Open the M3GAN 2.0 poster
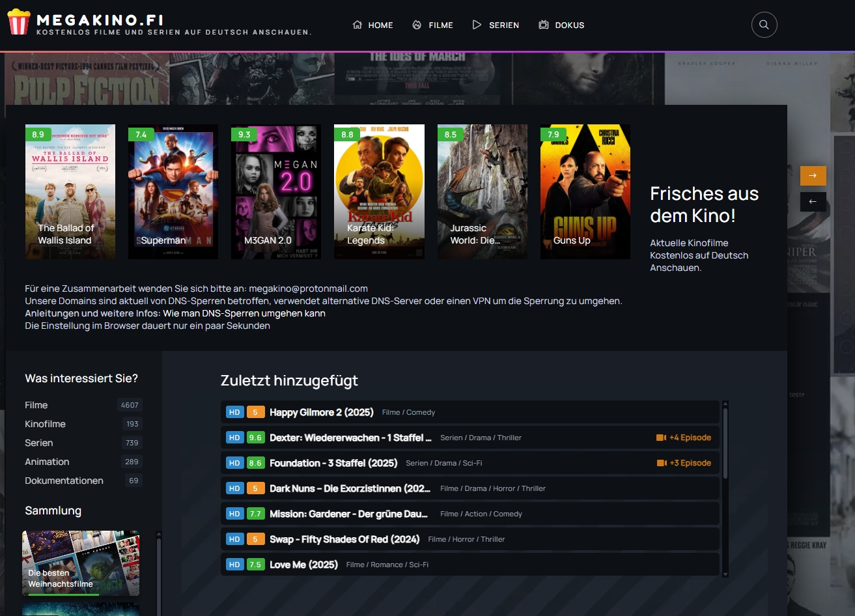 tap(275, 191)
